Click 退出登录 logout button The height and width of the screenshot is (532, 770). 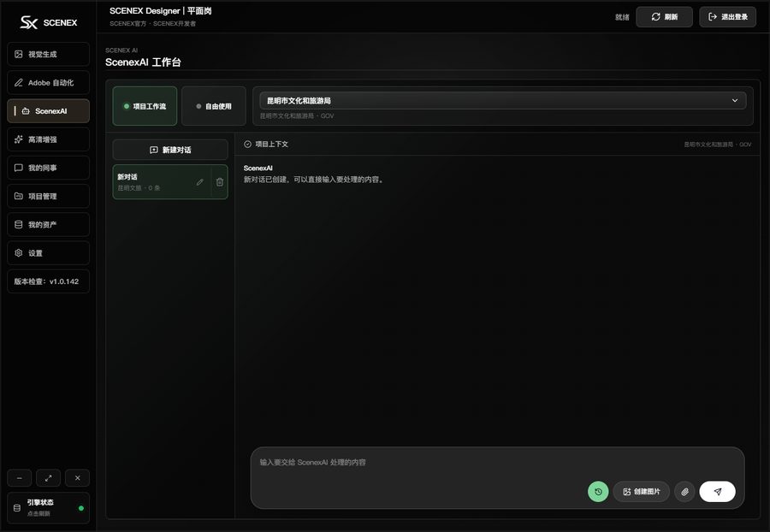(x=727, y=17)
